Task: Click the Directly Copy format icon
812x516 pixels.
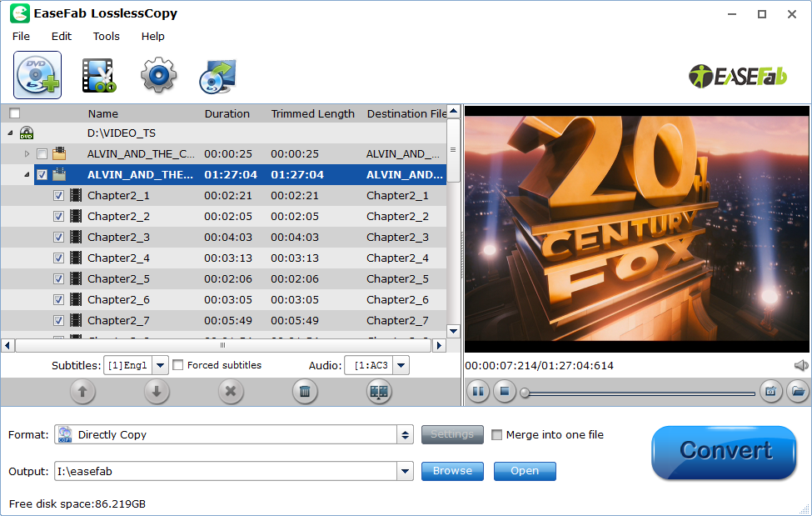Action: 65,434
